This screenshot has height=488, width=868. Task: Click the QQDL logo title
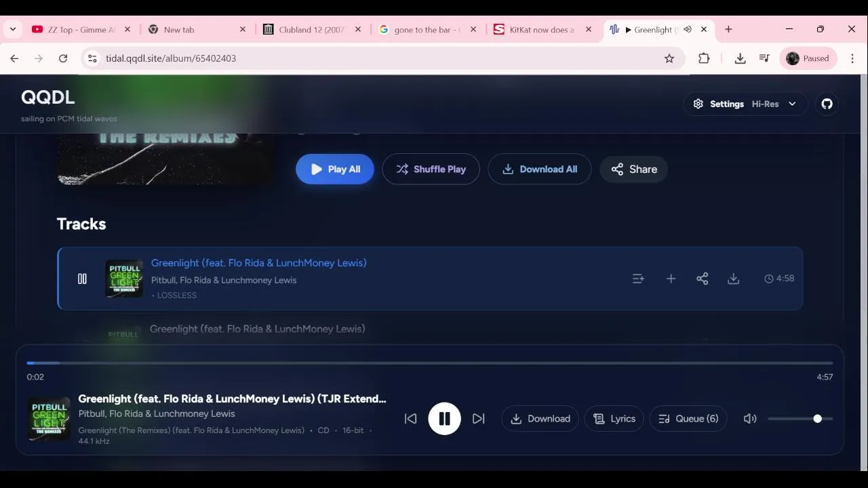(x=47, y=97)
